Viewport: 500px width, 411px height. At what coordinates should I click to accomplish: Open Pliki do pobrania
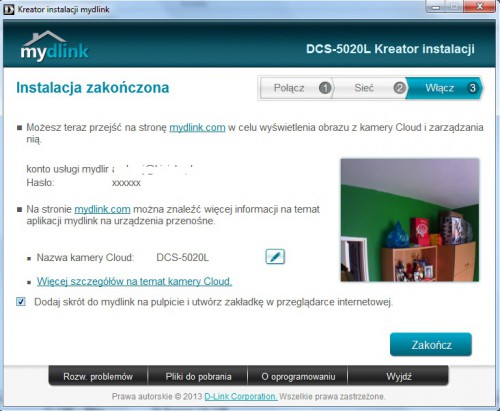198,376
